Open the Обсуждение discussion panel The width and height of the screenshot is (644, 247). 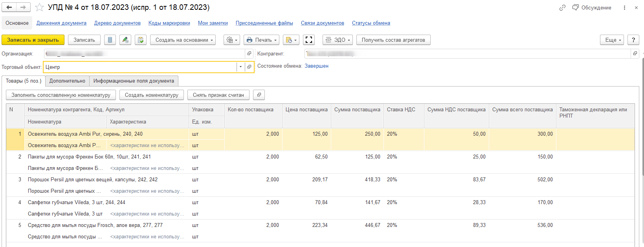tap(592, 7)
